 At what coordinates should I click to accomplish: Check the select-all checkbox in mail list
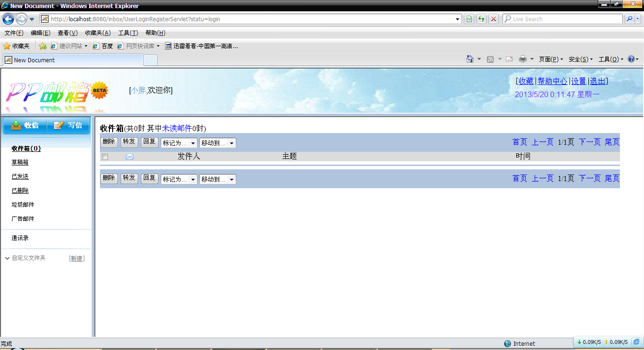pyautogui.click(x=105, y=157)
